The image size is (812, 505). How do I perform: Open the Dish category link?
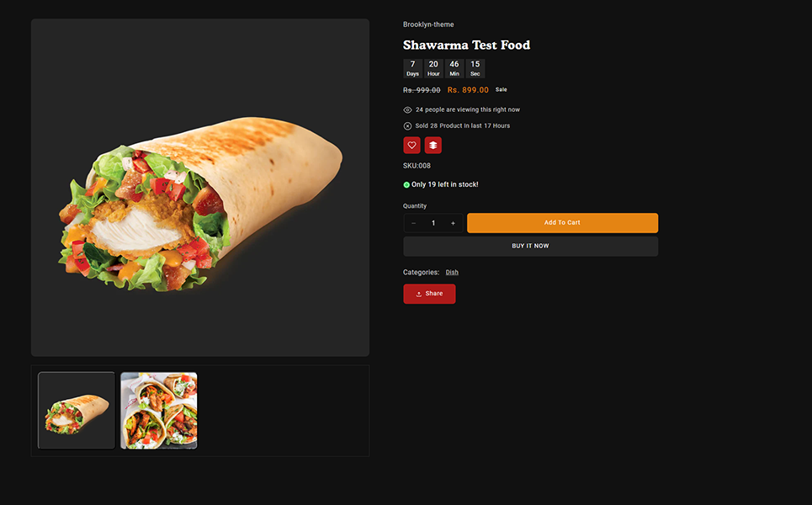pyautogui.click(x=452, y=273)
